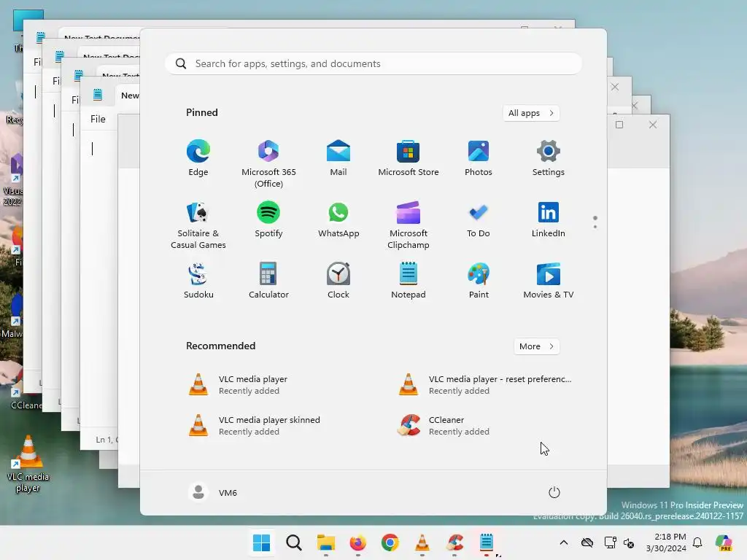Launch the Photos app
This screenshot has width=747, height=560.
[479, 158]
